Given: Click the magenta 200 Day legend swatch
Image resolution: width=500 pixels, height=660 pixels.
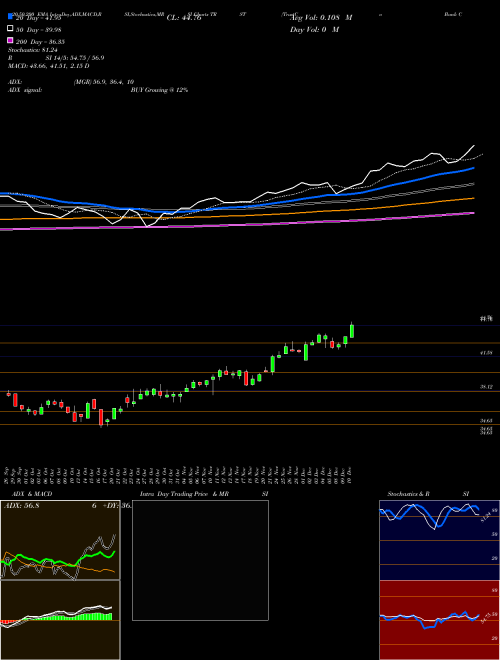Looking at the screenshot, I should tap(10, 41).
